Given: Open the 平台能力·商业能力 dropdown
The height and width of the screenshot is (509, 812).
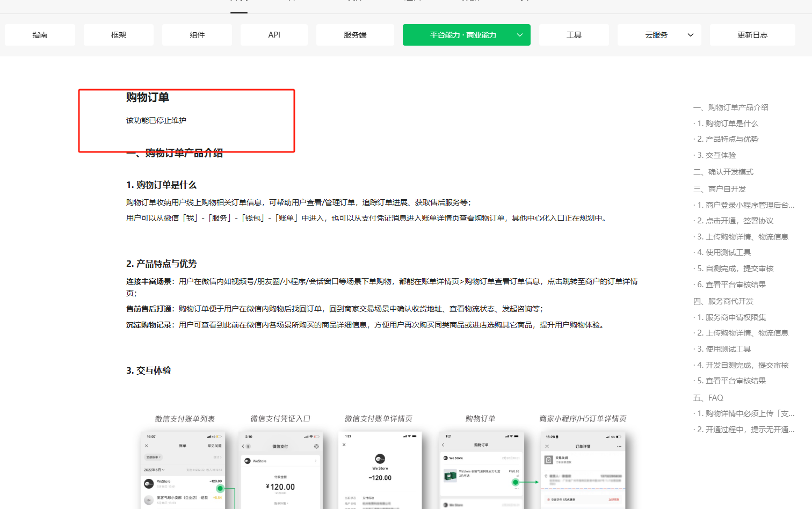Looking at the screenshot, I should 466,34.
